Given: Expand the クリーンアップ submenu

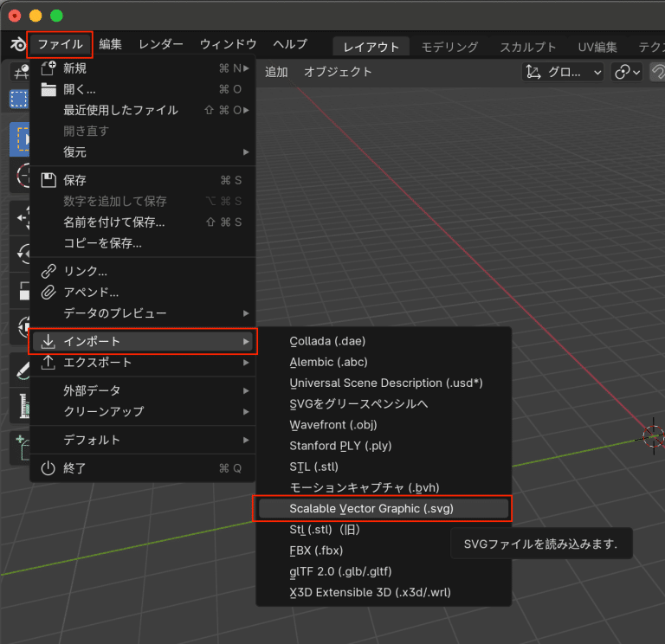Looking at the screenshot, I should (x=143, y=411).
